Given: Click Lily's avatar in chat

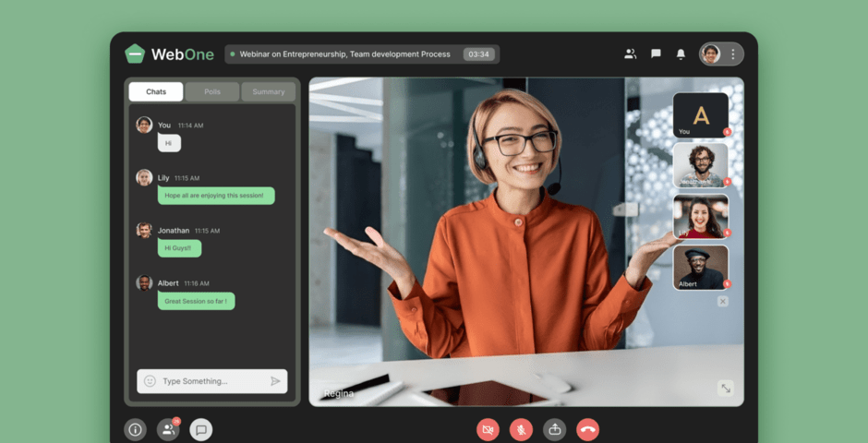Looking at the screenshot, I should (144, 177).
